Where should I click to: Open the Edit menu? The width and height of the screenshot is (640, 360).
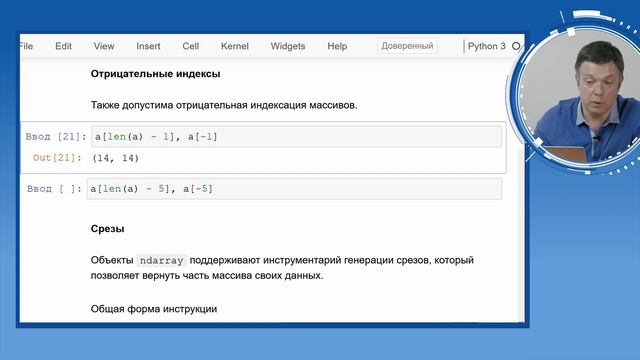click(x=63, y=46)
